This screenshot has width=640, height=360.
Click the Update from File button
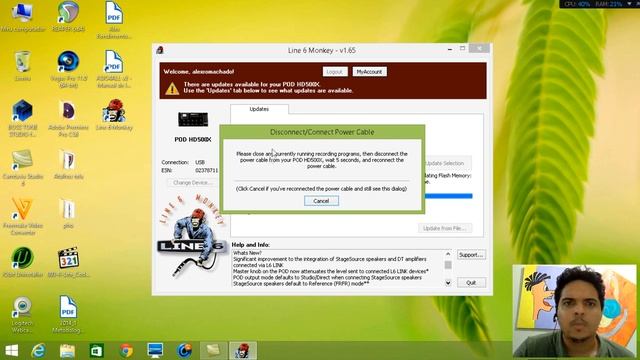444,228
